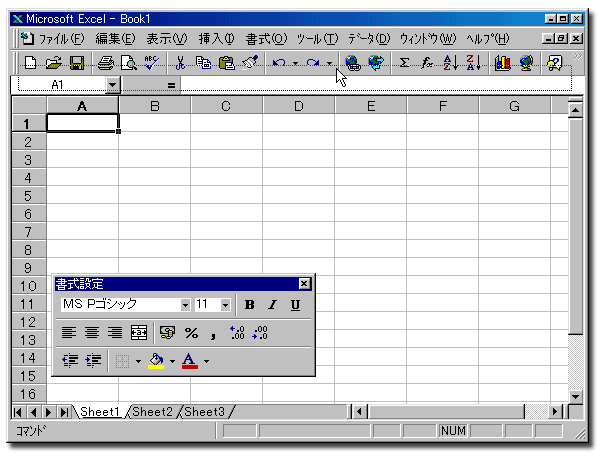Open the fx Paste Function icon
This screenshot has width=600, height=456.
(427, 62)
